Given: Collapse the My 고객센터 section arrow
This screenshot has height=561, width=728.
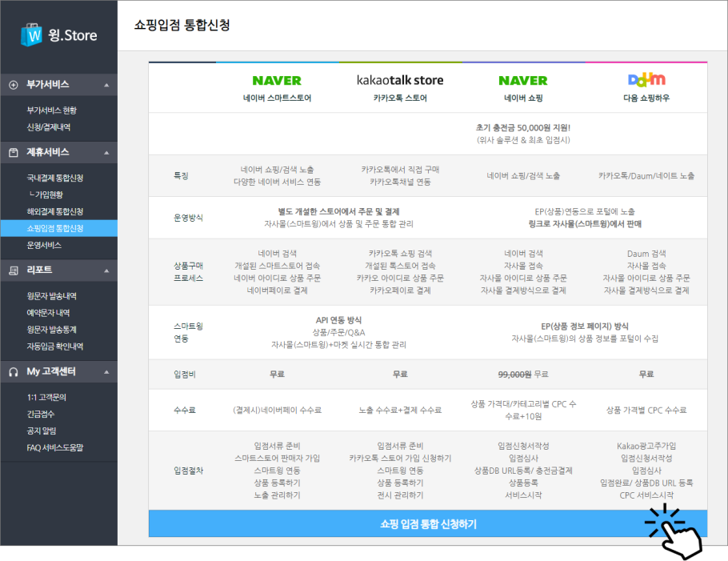Looking at the screenshot, I should pos(106,372).
